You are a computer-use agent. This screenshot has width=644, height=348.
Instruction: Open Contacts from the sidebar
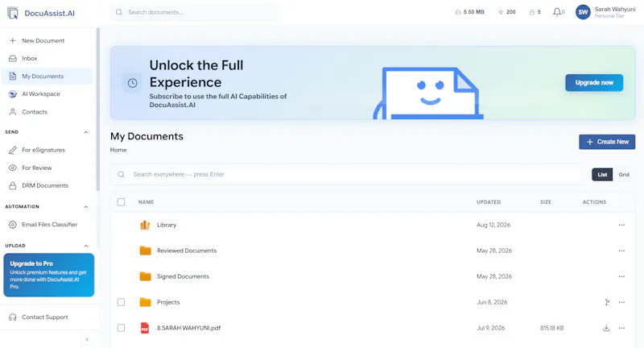coord(47,112)
